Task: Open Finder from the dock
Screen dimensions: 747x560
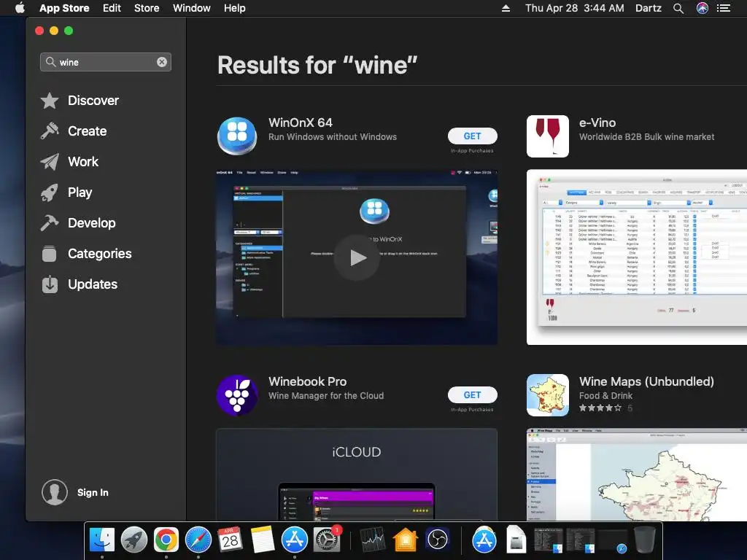Action: [102, 540]
